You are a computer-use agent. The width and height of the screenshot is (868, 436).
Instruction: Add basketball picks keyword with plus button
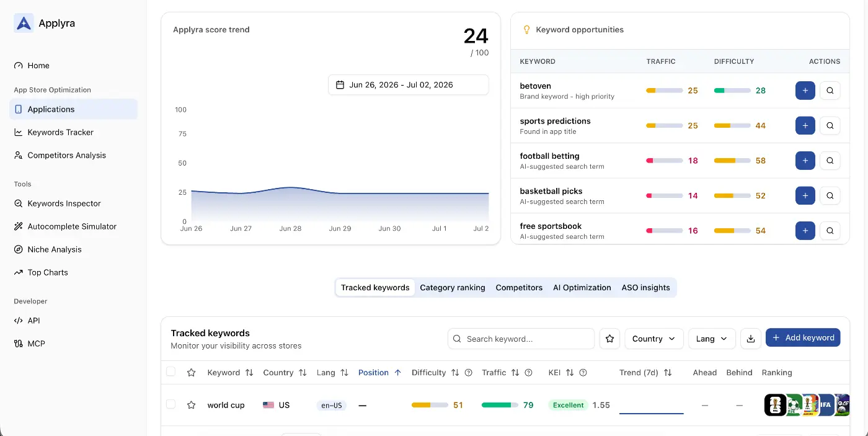coord(805,195)
